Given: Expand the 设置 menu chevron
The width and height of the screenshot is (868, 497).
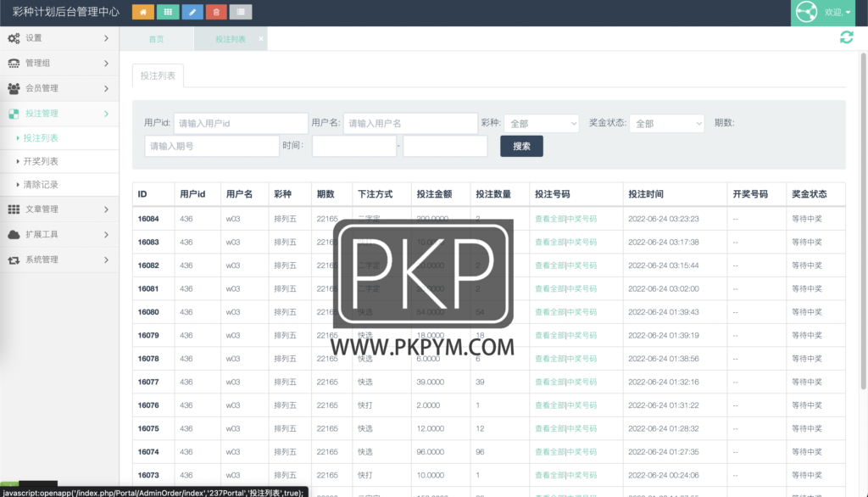Looking at the screenshot, I should pos(106,37).
